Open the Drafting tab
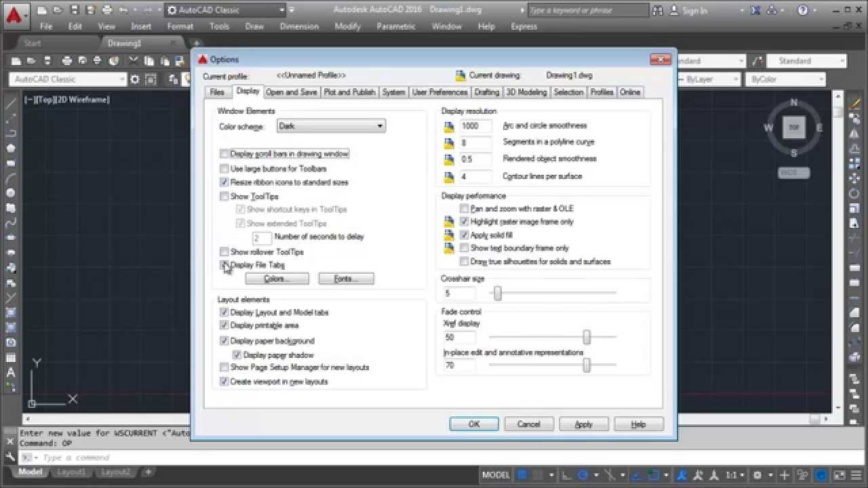This screenshot has width=868, height=488. point(487,92)
